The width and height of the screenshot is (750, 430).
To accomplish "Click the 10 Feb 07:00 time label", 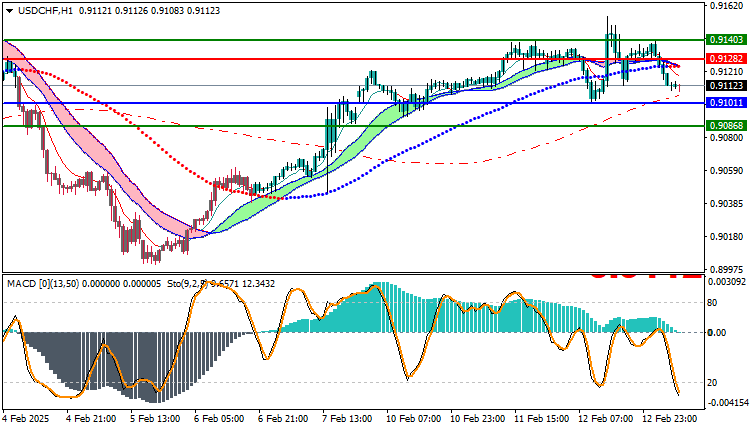I will (414, 419).
